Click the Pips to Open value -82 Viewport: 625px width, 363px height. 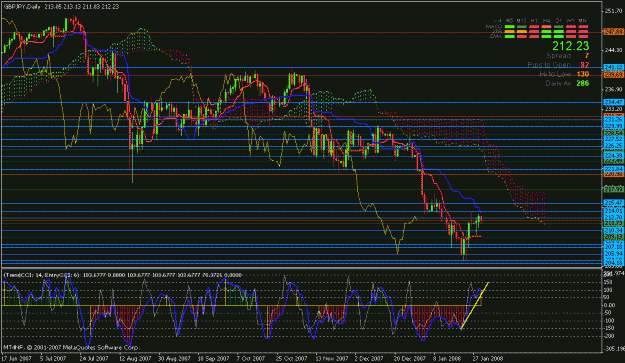tap(584, 65)
